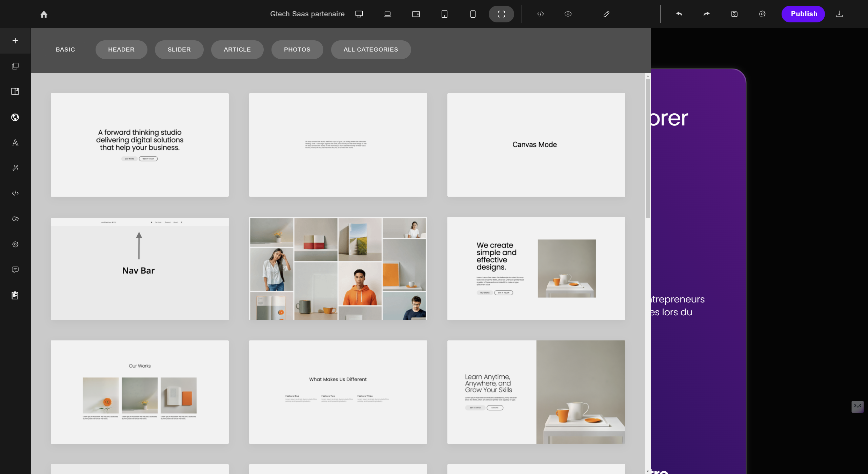Choose the Our Works gallery template
868x474 pixels.
click(140, 392)
